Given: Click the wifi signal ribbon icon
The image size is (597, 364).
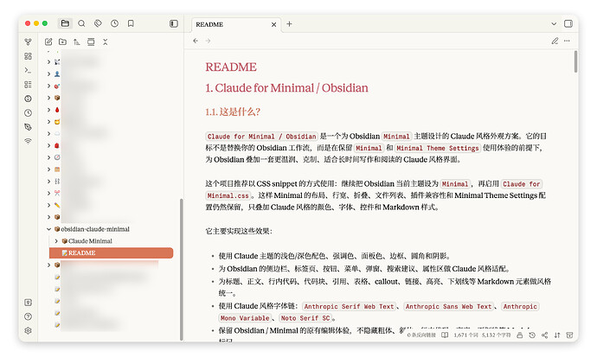Looking at the screenshot, I should tap(28, 141).
